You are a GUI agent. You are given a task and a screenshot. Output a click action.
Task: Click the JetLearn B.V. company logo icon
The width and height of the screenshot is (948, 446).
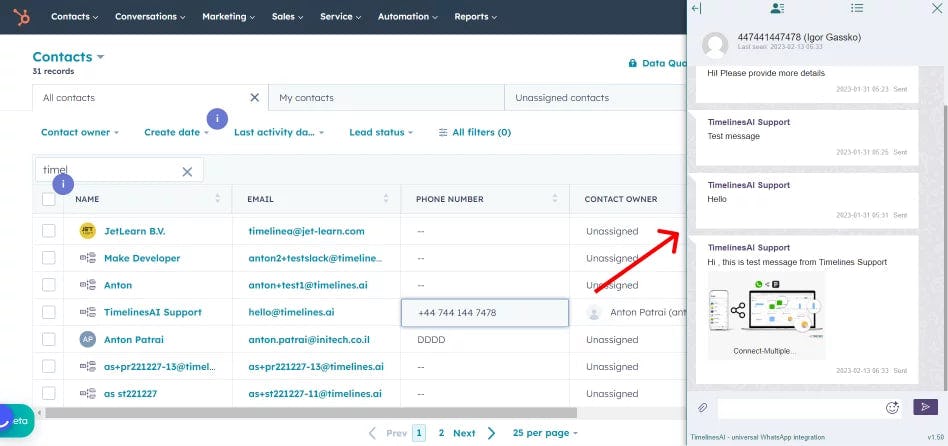[x=88, y=231]
